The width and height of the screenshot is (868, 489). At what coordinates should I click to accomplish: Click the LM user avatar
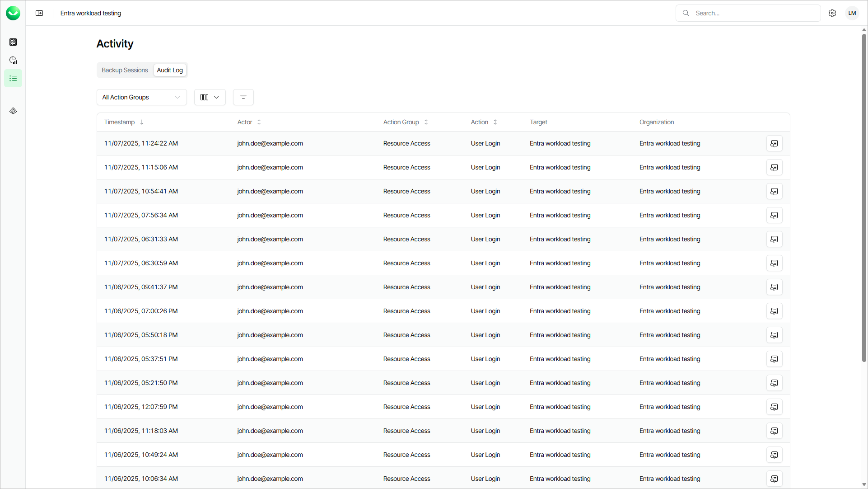[x=852, y=13]
